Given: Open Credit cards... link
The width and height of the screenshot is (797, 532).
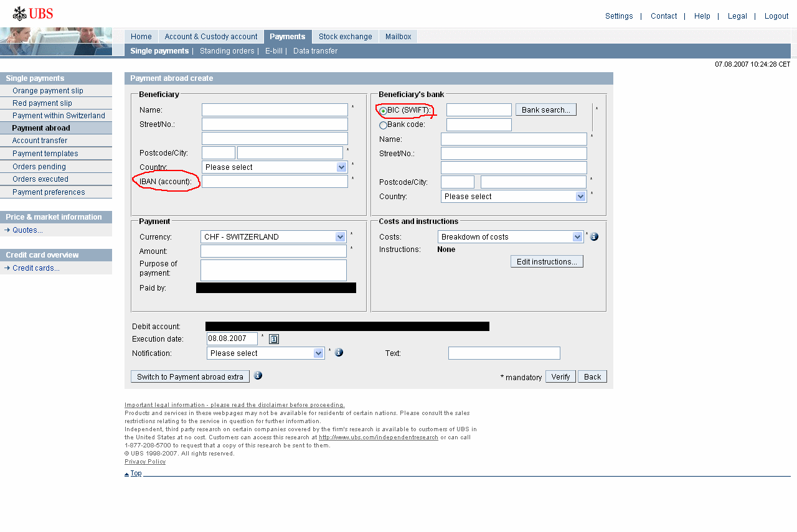Looking at the screenshot, I should (36, 268).
